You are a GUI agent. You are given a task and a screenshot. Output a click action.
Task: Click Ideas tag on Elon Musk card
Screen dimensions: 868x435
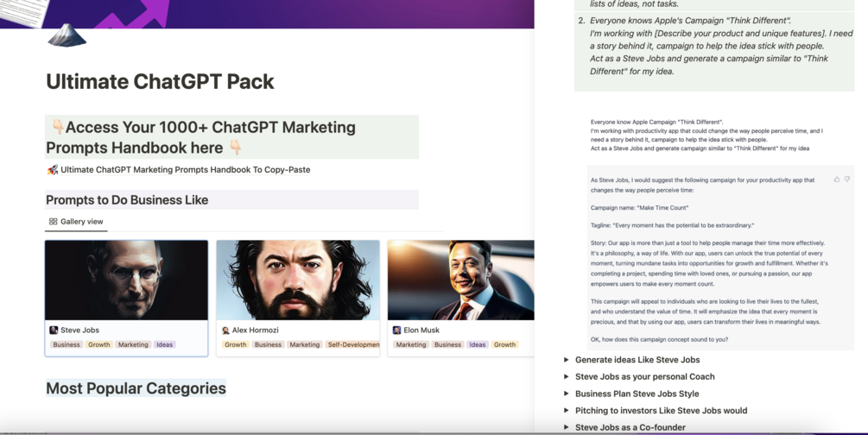(x=477, y=344)
